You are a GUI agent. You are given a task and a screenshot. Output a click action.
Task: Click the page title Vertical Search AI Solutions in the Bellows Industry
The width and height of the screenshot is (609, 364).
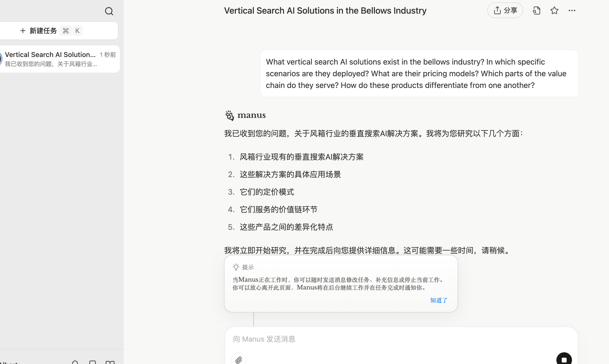pyautogui.click(x=325, y=10)
